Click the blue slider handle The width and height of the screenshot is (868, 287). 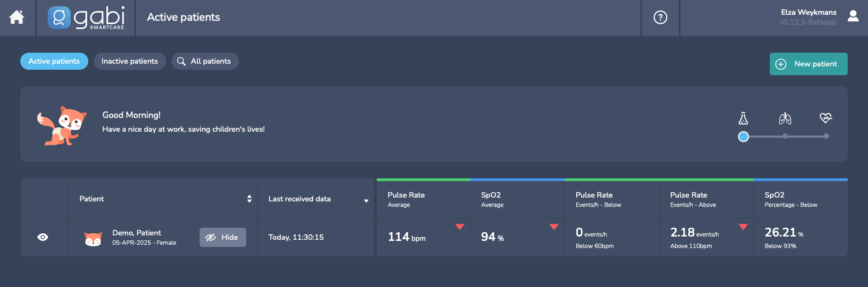[744, 137]
